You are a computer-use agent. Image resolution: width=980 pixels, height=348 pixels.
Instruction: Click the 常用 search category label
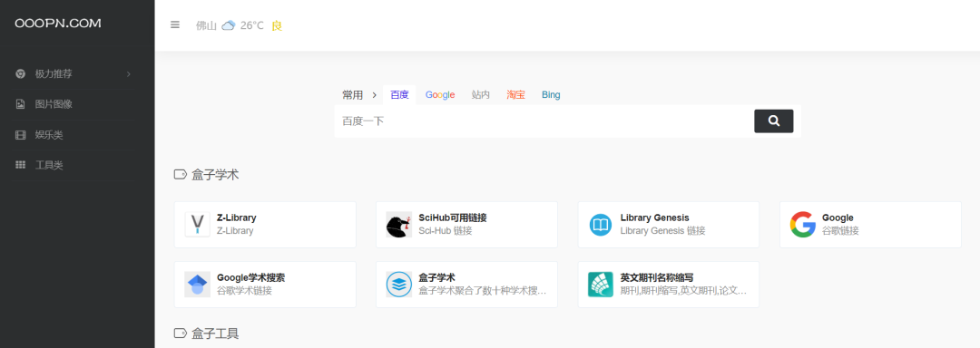tap(352, 95)
